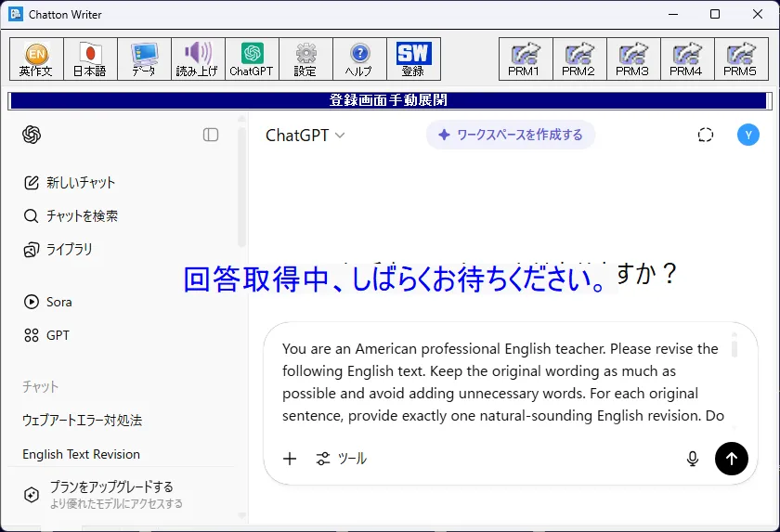Click the sidebar vertical scrollbar
This screenshot has width=780, height=532.
(241, 187)
